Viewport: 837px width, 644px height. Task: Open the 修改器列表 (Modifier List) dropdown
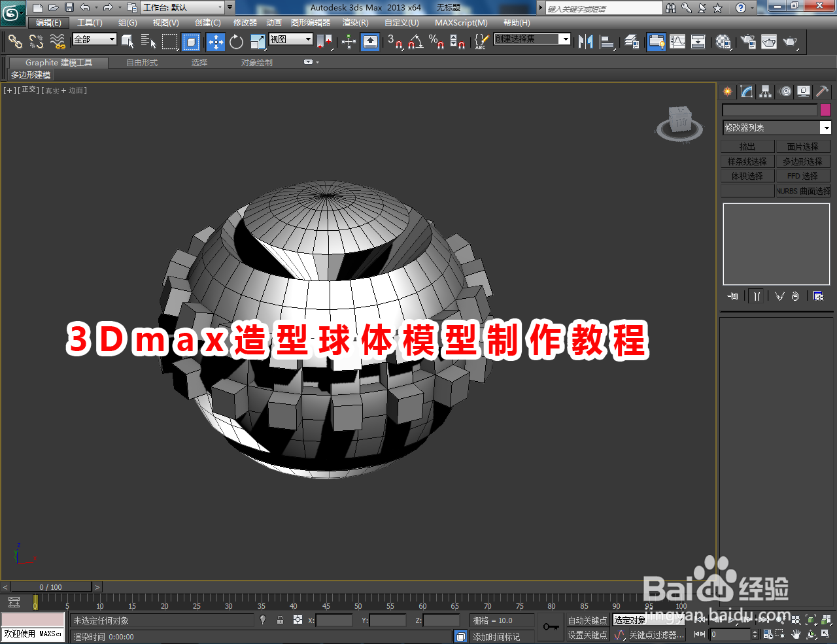tap(776, 128)
